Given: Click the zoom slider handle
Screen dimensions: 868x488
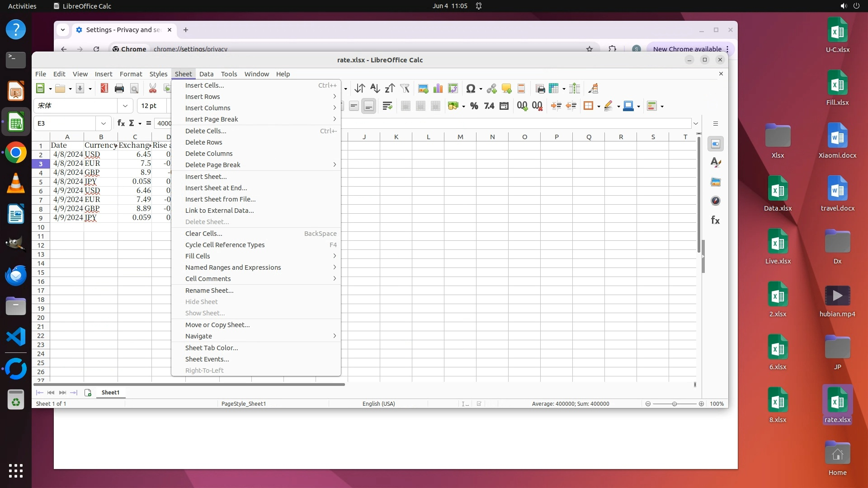Looking at the screenshot, I should pyautogui.click(x=675, y=404).
